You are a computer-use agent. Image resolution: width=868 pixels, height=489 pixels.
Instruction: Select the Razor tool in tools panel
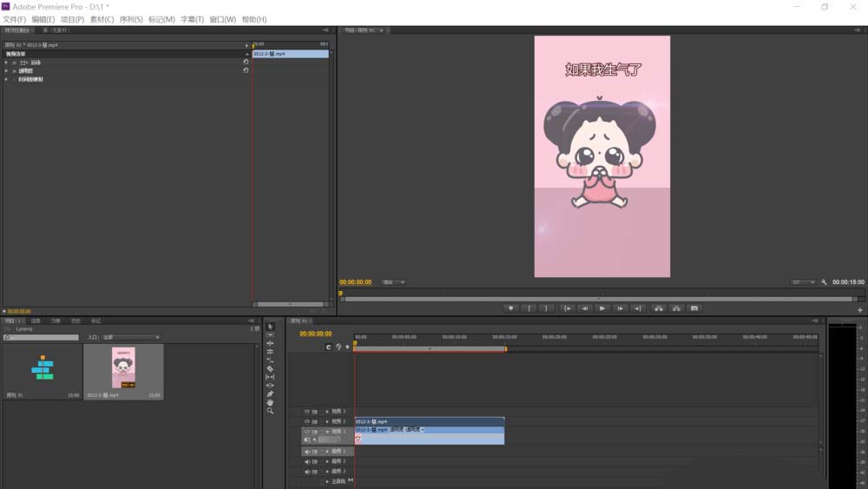pos(270,368)
